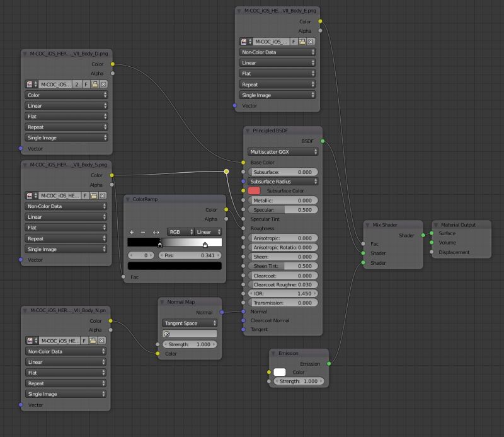Collapse the ColorRamp node using its header arrow

(x=127, y=199)
